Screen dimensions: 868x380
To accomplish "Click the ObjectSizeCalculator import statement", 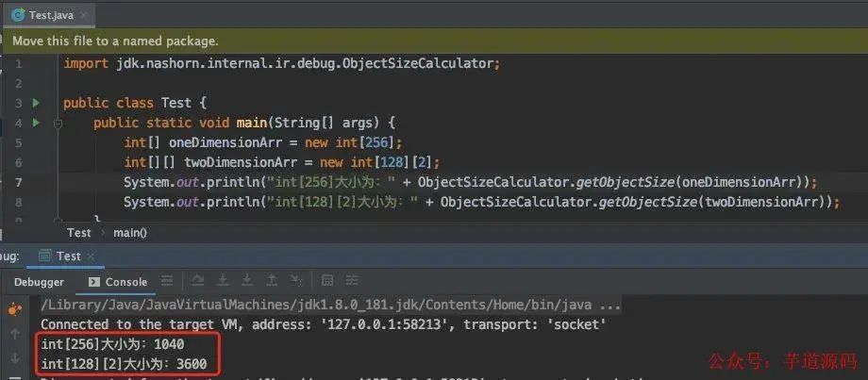I will pyautogui.click(x=282, y=63).
